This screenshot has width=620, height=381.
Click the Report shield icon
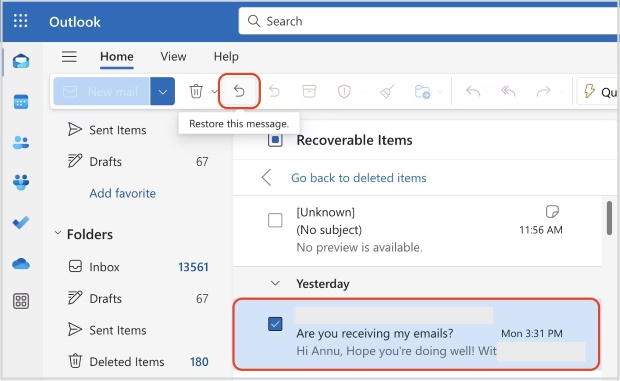pyautogui.click(x=344, y=91)
